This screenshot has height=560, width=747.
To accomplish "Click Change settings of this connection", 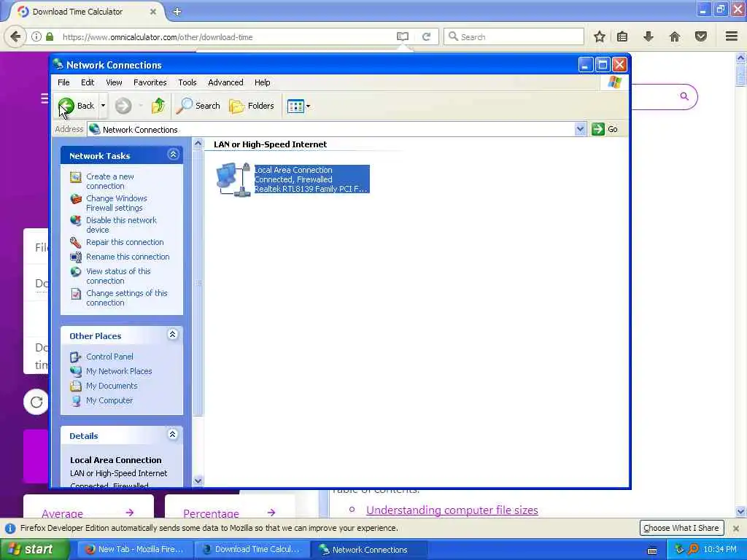I will point(127,297).
